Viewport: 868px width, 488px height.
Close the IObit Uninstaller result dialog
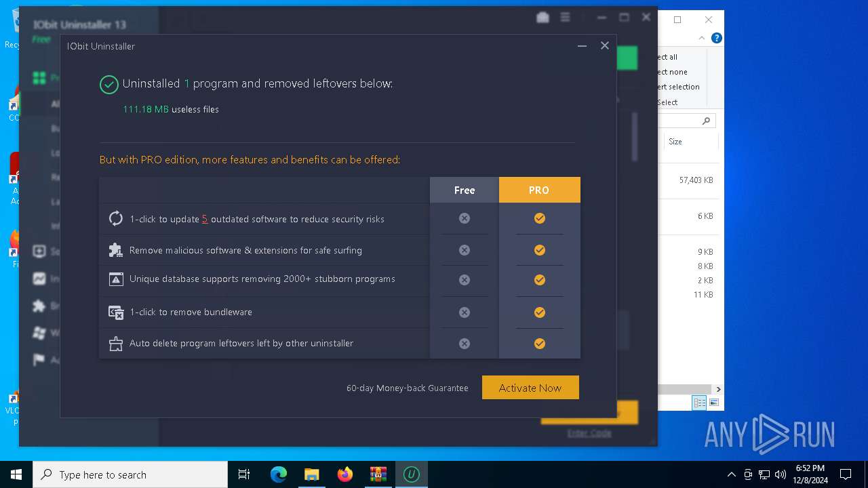tap(605, 45)
